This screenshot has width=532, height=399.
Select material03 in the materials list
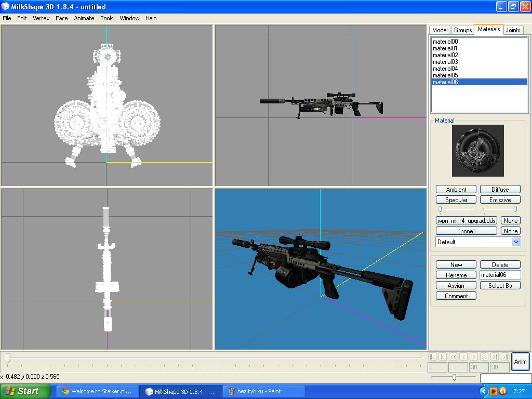click(445, 62)
